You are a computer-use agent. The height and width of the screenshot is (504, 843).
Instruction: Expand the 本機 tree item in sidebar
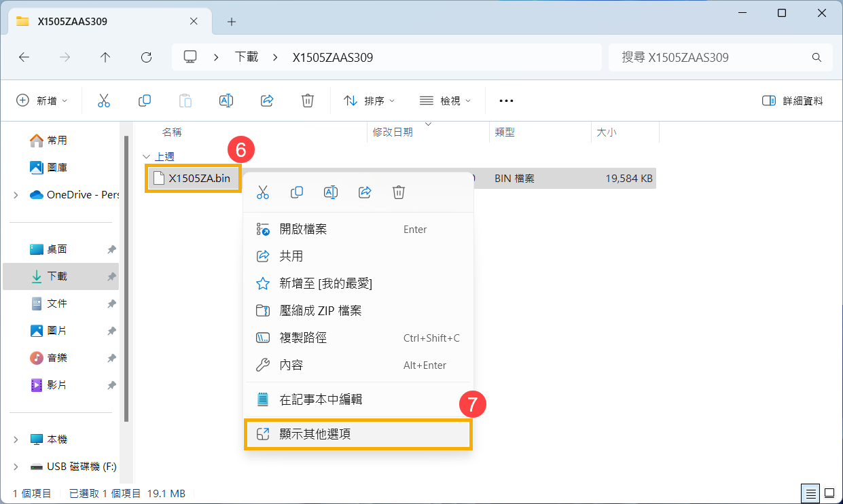[x=15, y=439]
